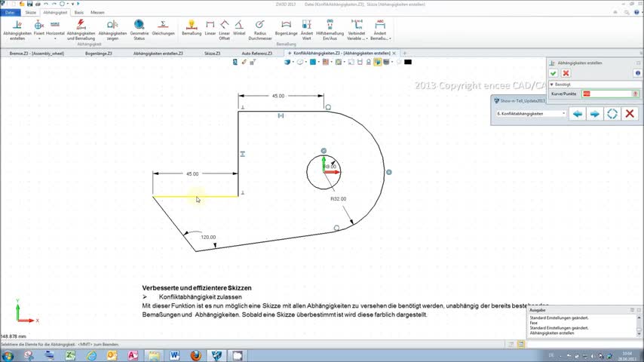Screen dimensions: 644x362
Task: Select the BogenLänge dimension tool
Action: pos(287,28)
